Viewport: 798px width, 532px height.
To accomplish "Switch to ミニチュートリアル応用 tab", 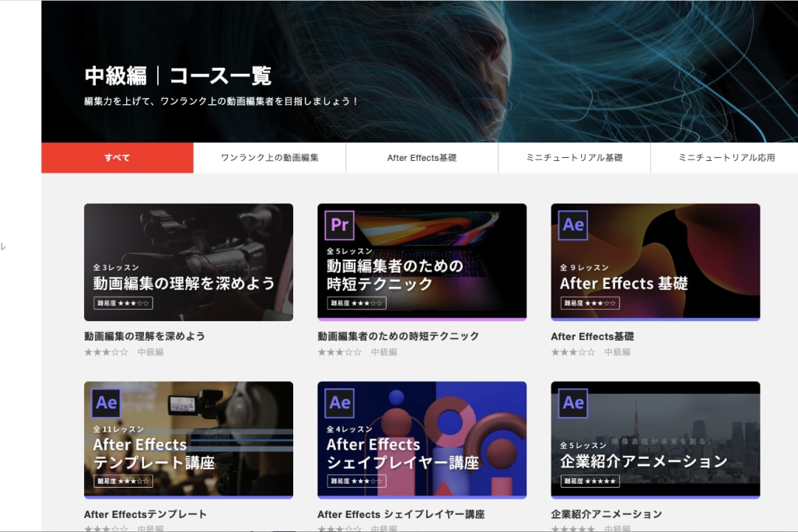I will click(x=726, y=158).
